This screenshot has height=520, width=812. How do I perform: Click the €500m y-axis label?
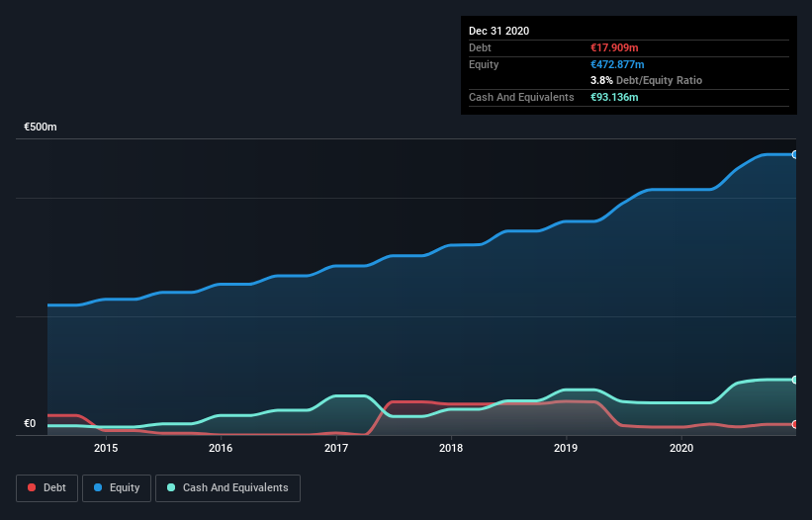(41, 128)
